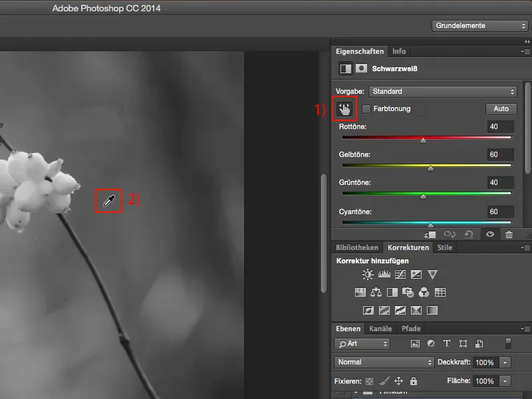
Task: Switch to the Info tab
Action: (x=399, y=51)
